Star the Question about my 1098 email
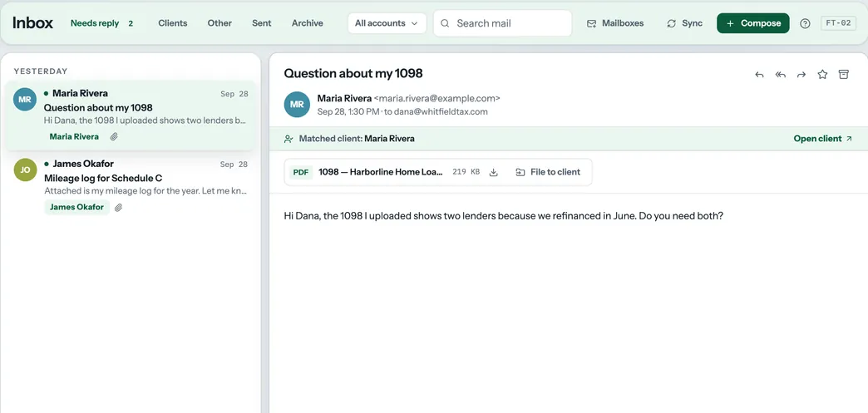The height and width of the screenshot is (413, 868). click(822, 74)
